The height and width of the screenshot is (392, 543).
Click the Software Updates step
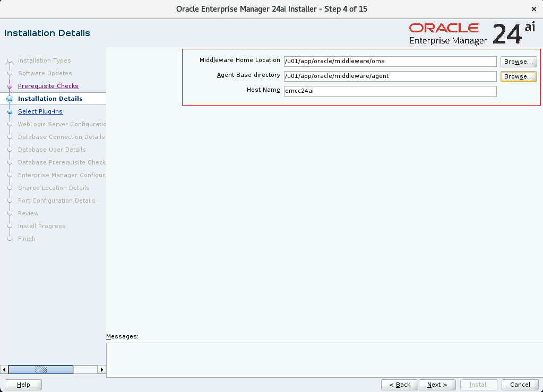point(45,73)
